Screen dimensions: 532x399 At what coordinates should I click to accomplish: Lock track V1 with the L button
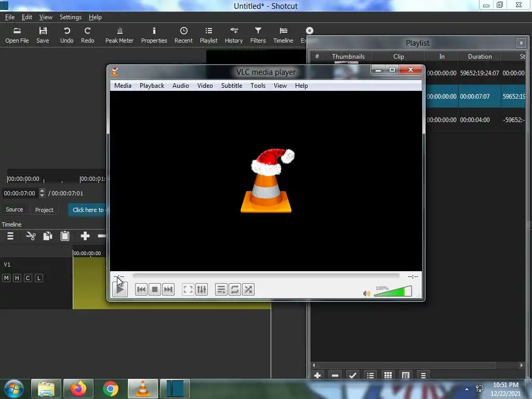click(38, 278)
